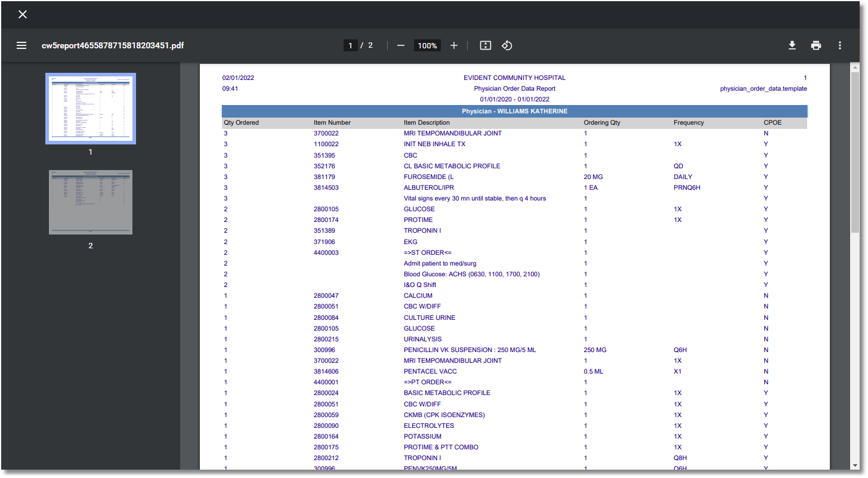Rotate the document counterclockwise
The height and width of the screenshot is (478, 868).
tap(507, 45)
